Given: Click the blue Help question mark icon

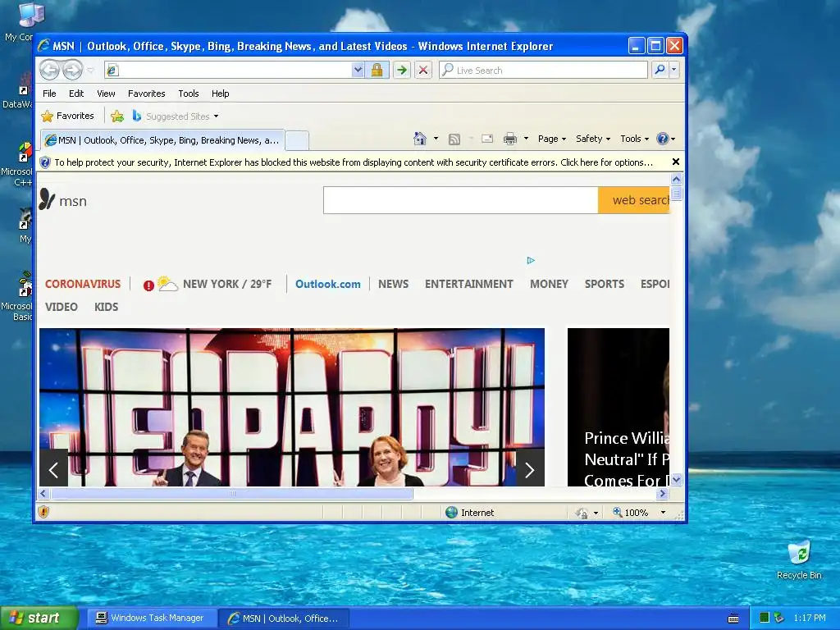Looking at the screenshot, I should click(x=663, y=139).
